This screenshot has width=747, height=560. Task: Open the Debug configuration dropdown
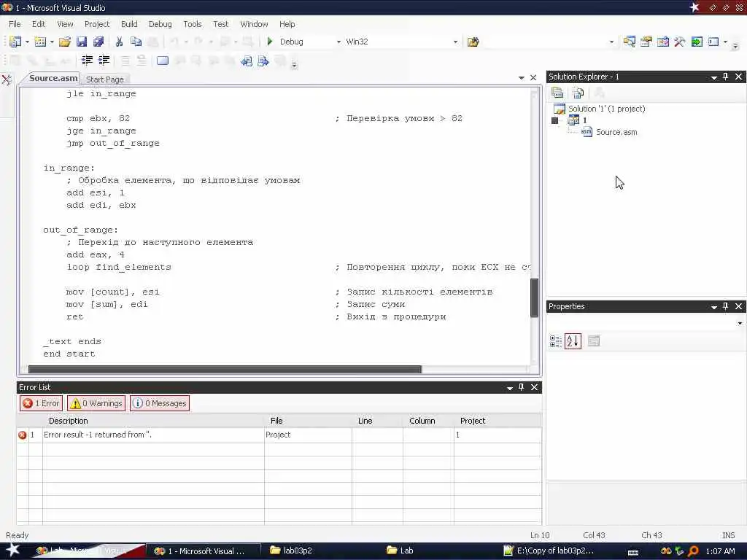(338, 42)
